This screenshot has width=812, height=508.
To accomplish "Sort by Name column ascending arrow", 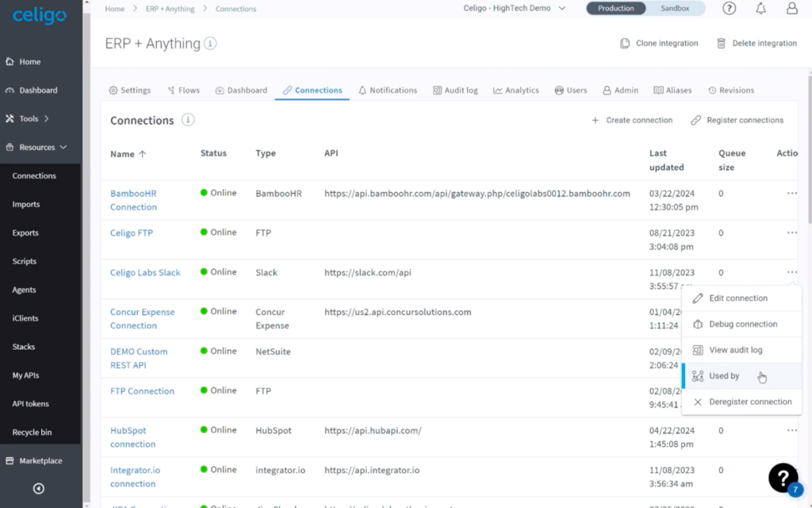I will 143,154.
